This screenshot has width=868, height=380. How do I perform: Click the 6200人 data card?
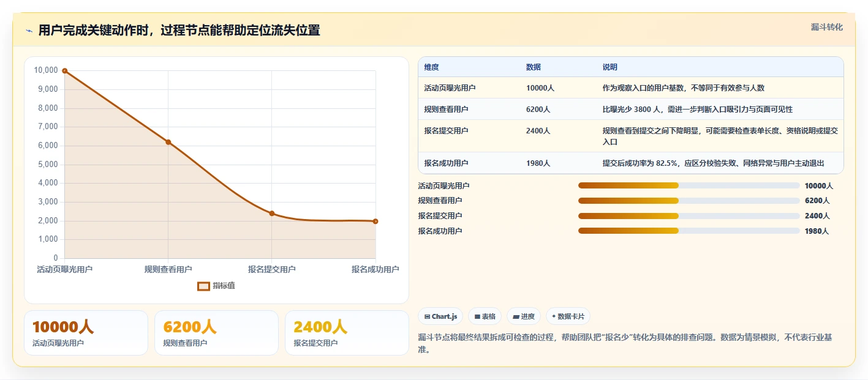tap(216, 333)
